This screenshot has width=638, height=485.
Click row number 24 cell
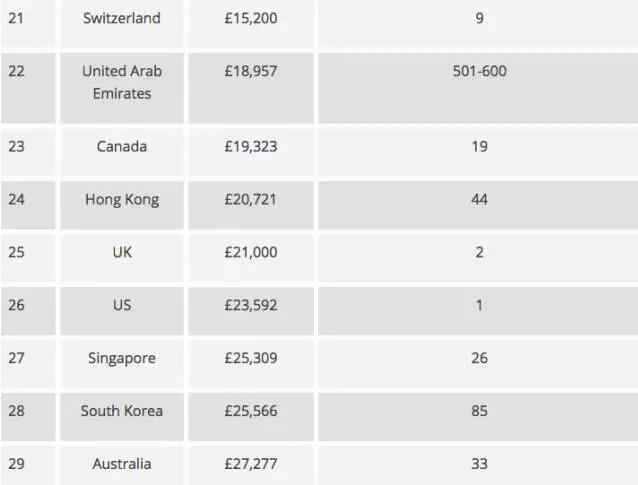pyautogui.click(x=28, y=205)
